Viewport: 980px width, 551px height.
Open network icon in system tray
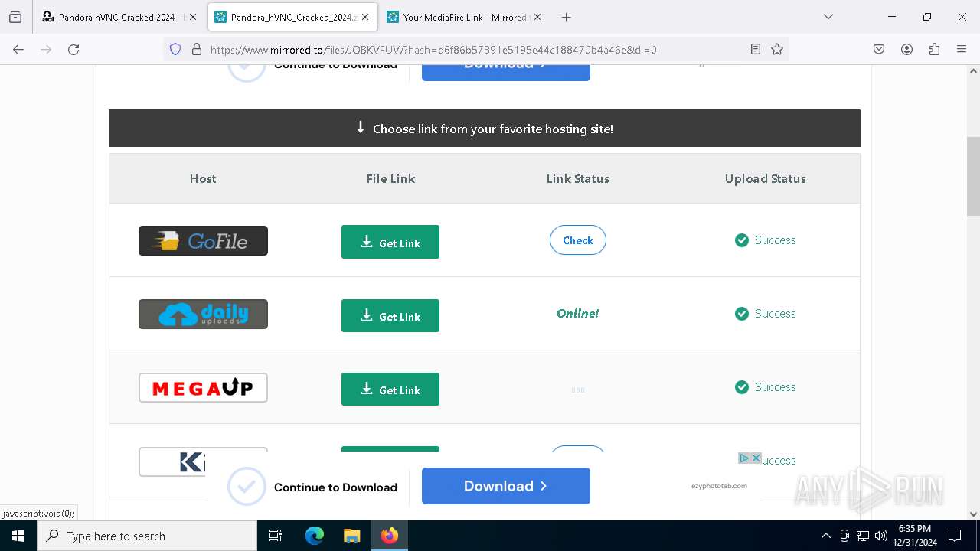(x=863, y=536)
